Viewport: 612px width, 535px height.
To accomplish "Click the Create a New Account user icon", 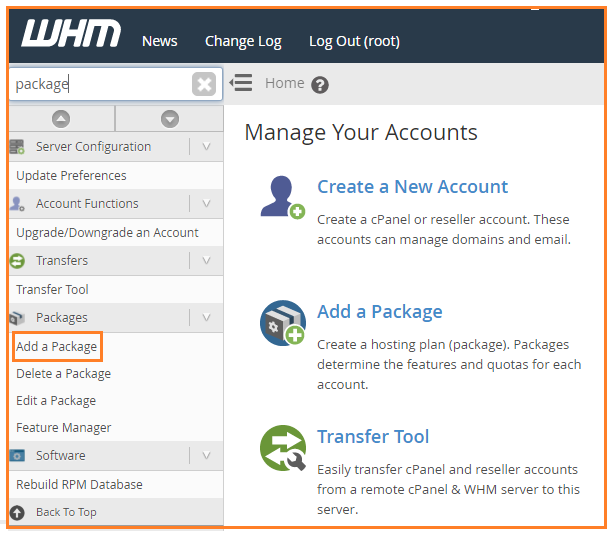I will (x=283, y=197).
